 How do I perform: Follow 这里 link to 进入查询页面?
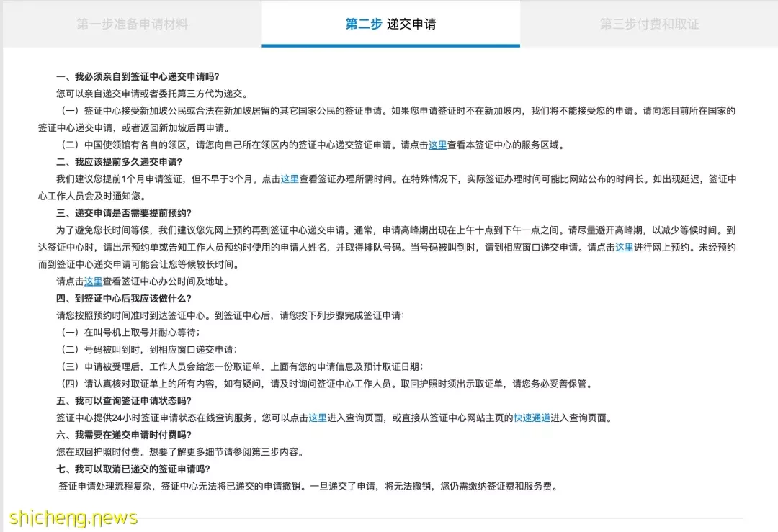pyautogui.click(x=318, y=418)
